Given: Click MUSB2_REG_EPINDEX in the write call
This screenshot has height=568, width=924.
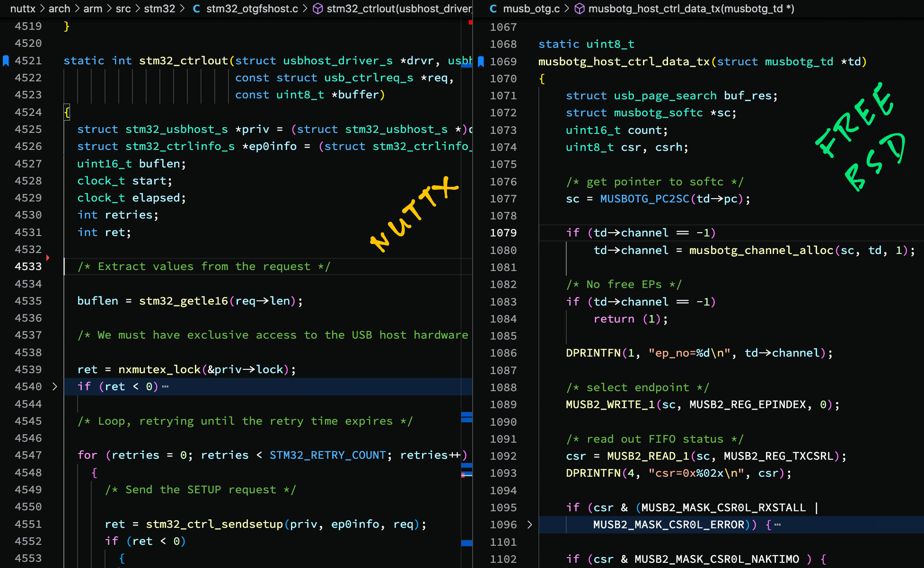Looking at the screenshot, I should pyautogui.click(x=748, y=404).
